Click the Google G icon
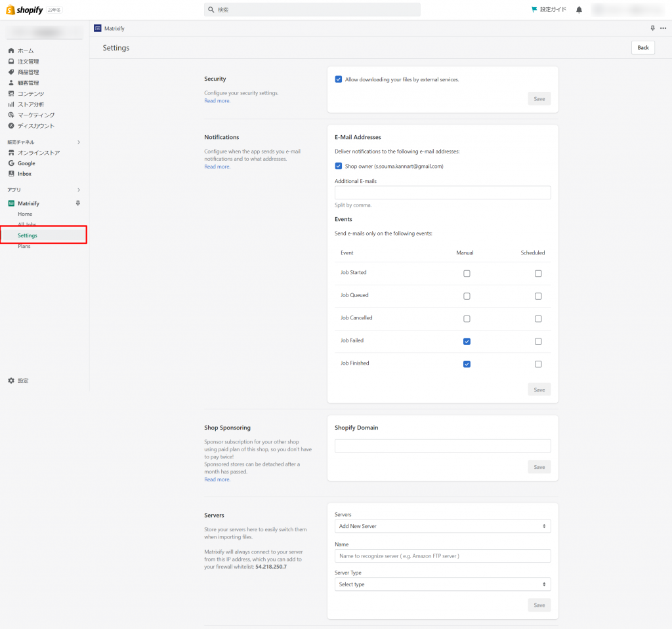This screenshot has height=629, width=672. [11, 163]
